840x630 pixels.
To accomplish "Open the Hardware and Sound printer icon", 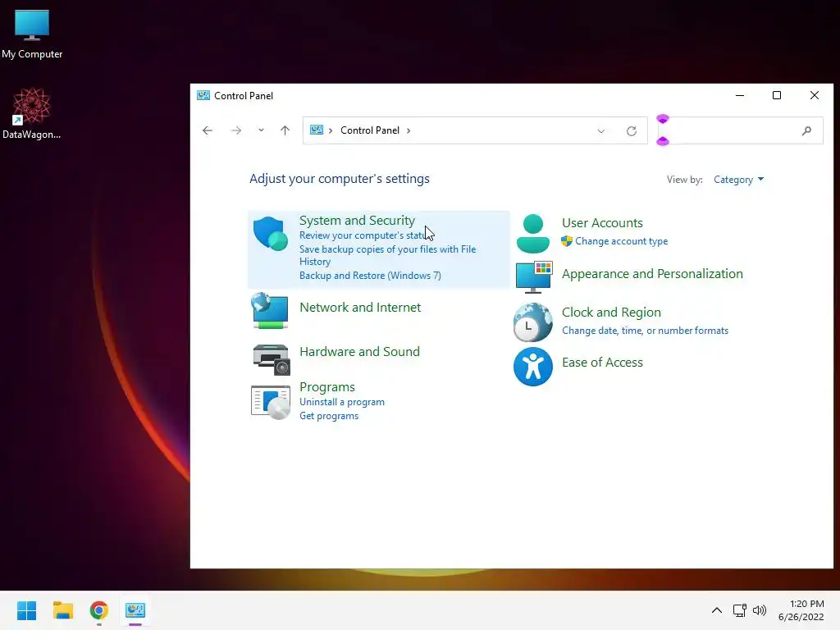I will coord(271,359).
